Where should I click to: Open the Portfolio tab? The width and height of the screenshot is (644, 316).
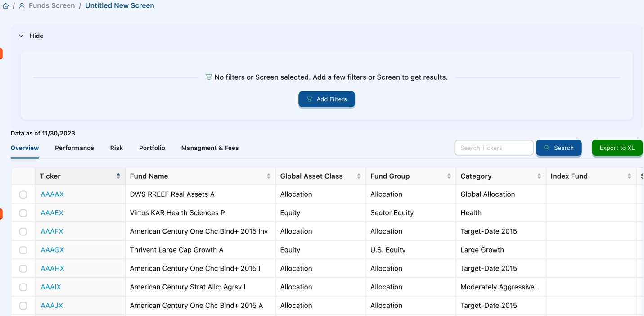click(x=152, y=148)
